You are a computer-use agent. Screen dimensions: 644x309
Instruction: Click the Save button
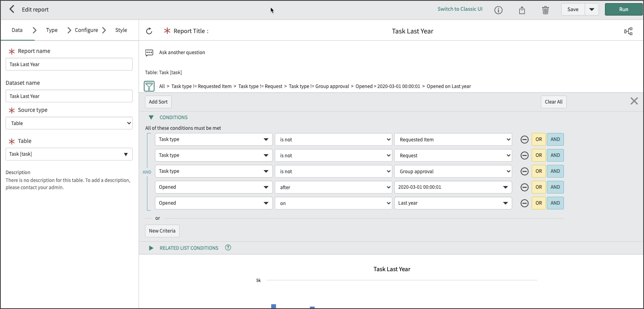(x=573, y=10)
